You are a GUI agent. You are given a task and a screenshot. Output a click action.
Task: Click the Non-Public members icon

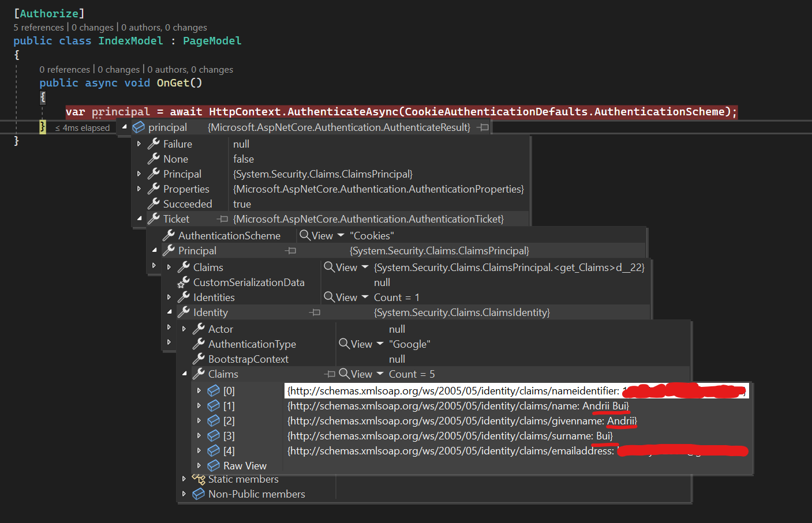(x=199, y=494)
